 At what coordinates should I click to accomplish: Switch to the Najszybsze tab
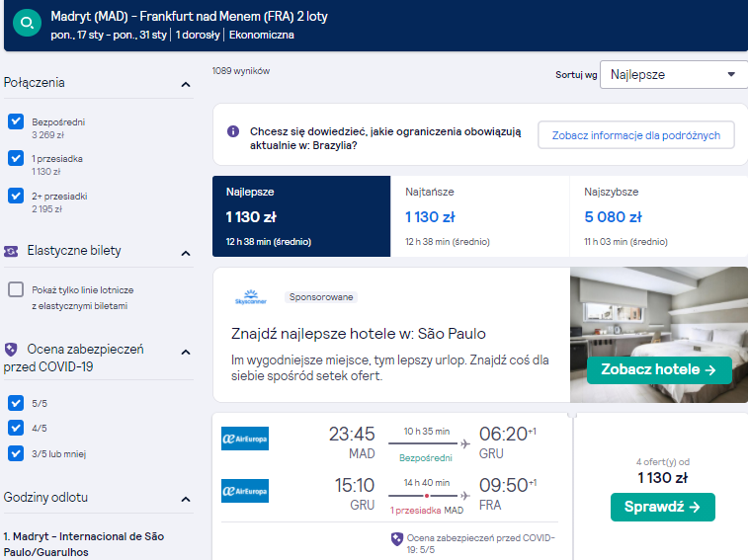click(658, 216)
